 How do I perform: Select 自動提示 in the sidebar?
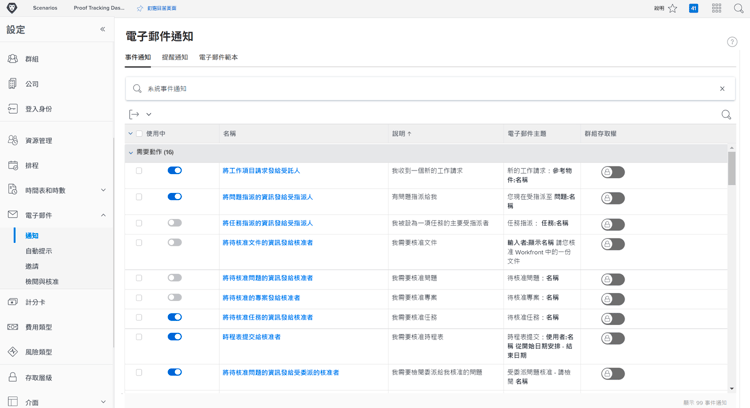[x=39, y=251]
